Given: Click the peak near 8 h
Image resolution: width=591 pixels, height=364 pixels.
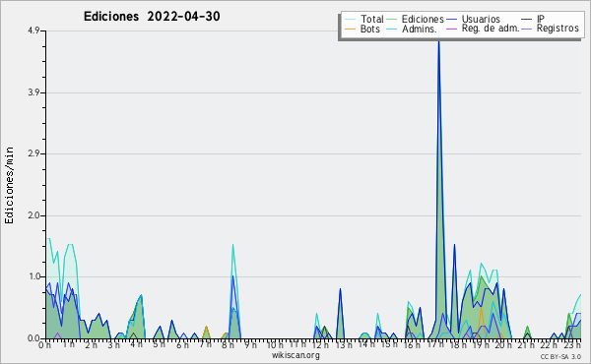Looking at the screenshot, I should (233, 292).
